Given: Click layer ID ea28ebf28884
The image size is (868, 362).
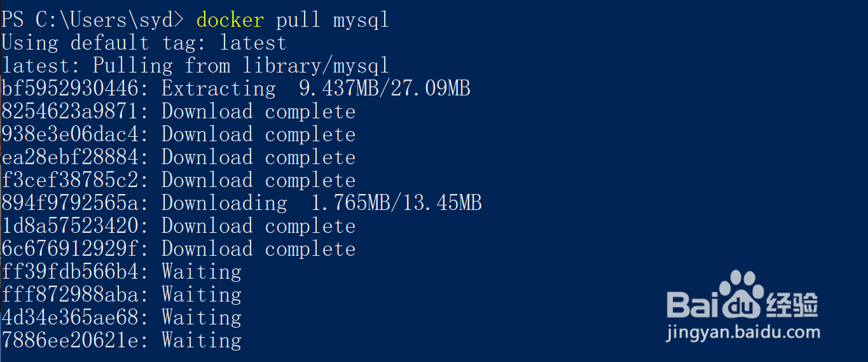Looking at the screenshot, I should tap(70, 157).
